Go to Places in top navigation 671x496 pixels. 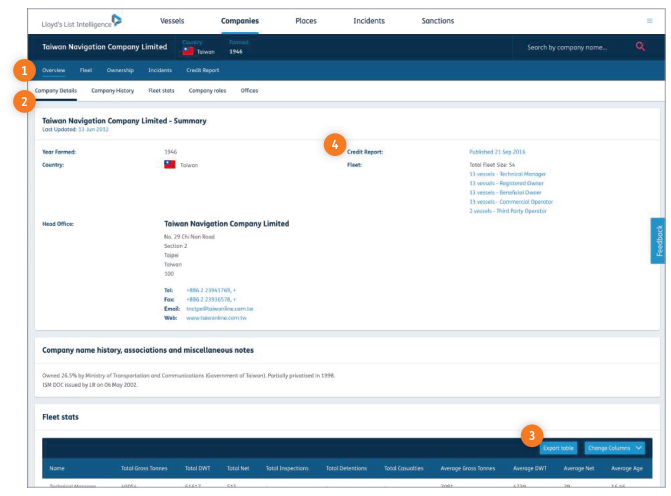(306, 21)
